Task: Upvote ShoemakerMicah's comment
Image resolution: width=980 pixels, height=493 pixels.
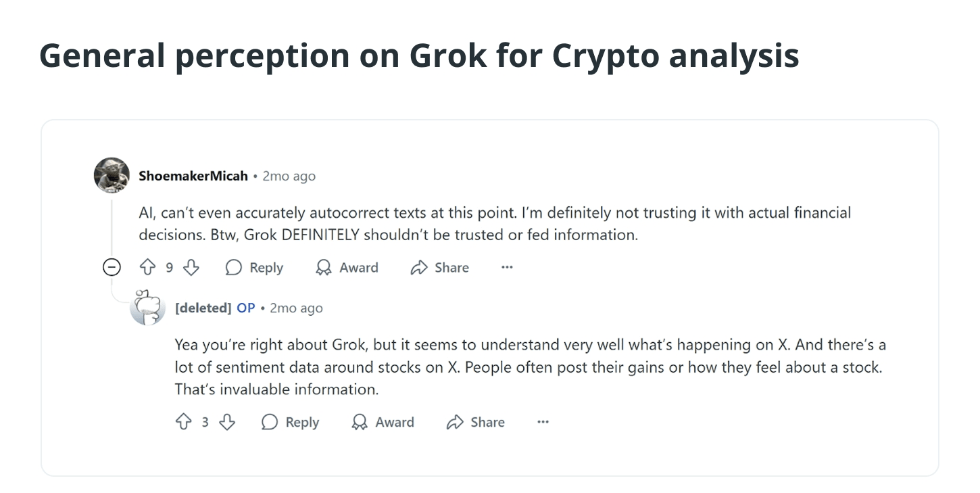Action: [x=147, y=268]
